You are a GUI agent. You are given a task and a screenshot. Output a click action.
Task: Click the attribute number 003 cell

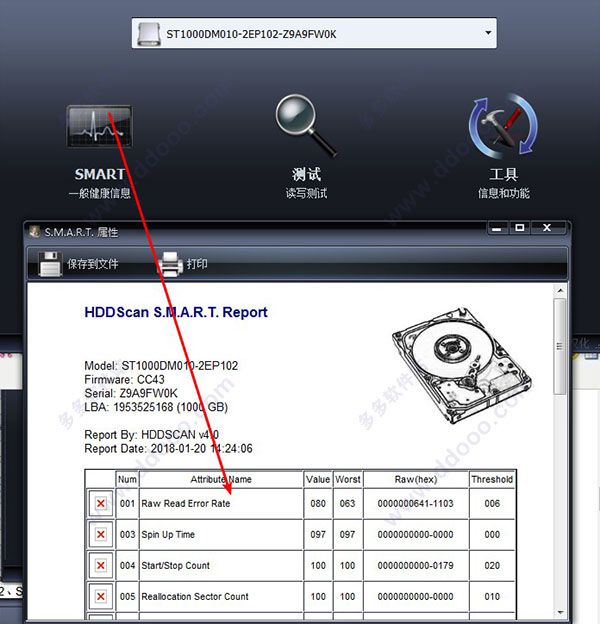pyautogui.click(x=127, y=534)
